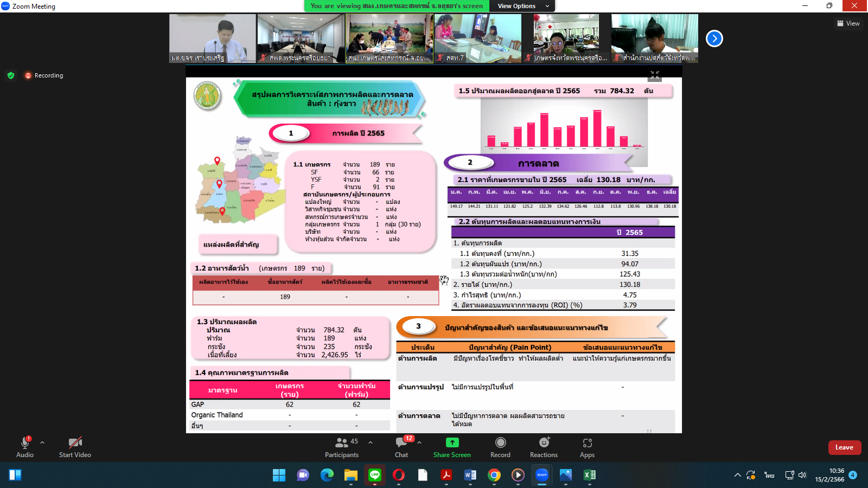The width and height of the screenshot is (868, 488).
Task: Unmute the Audio microphone icon
Action: pos(25,442)
